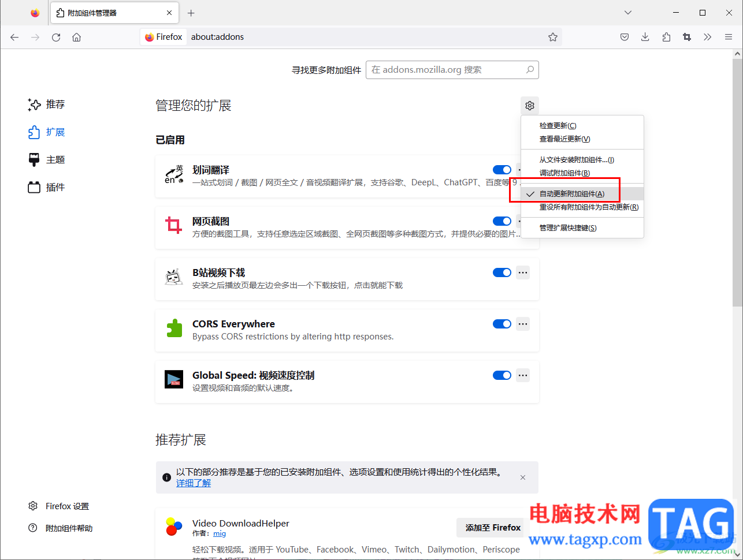The width and height of the screenshot is (743, 560).
Task: Open the Firefox application menu
Action: [x=729, y=37]
